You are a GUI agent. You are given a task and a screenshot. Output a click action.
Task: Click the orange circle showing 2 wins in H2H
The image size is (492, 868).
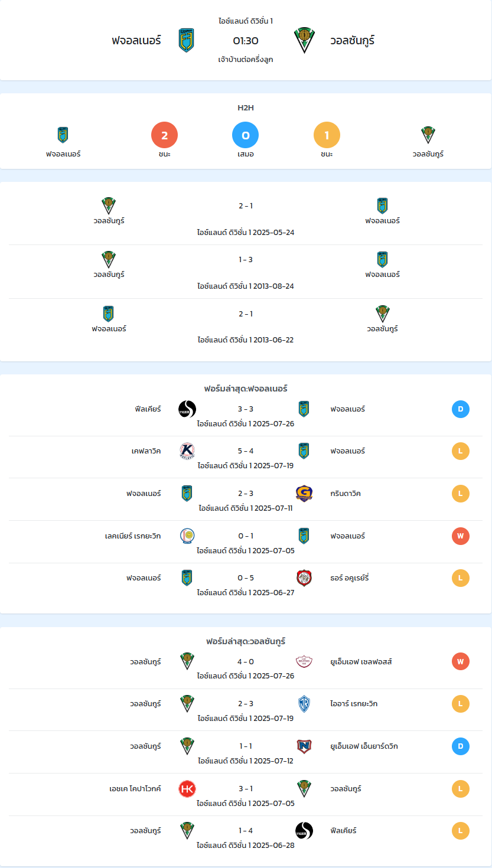165,135
